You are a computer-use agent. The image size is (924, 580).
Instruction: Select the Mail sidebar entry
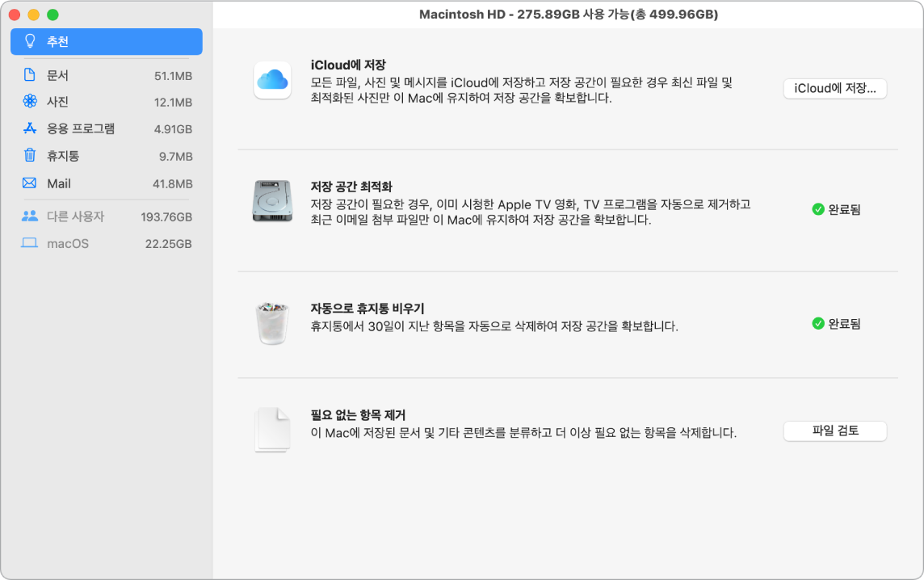[x=107, y=183]
